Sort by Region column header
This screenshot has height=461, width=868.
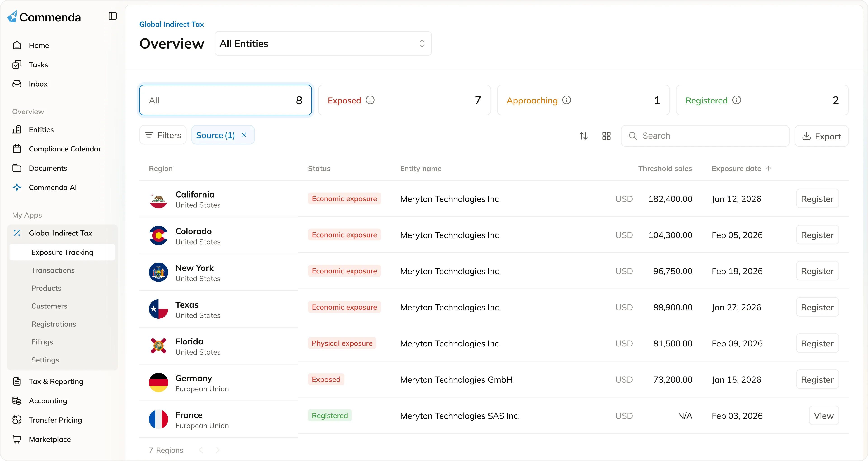pyautogui.click(x=161, y=169)
